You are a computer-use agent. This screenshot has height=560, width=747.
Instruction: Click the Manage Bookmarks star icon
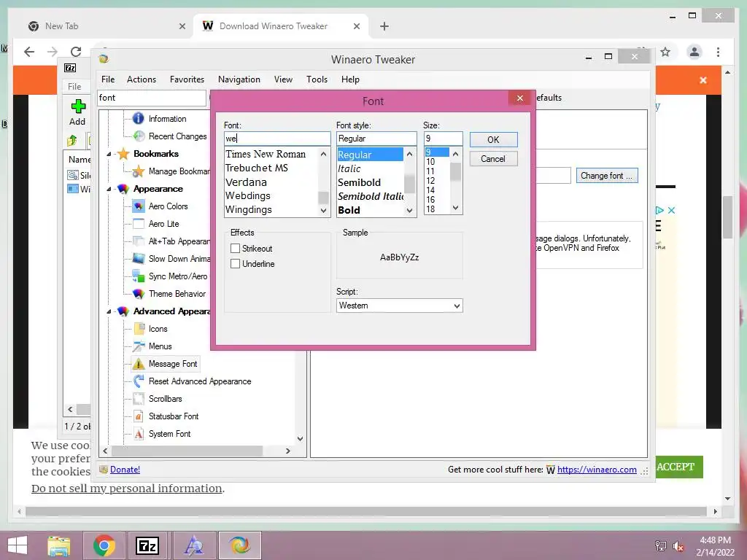[138, 171]
